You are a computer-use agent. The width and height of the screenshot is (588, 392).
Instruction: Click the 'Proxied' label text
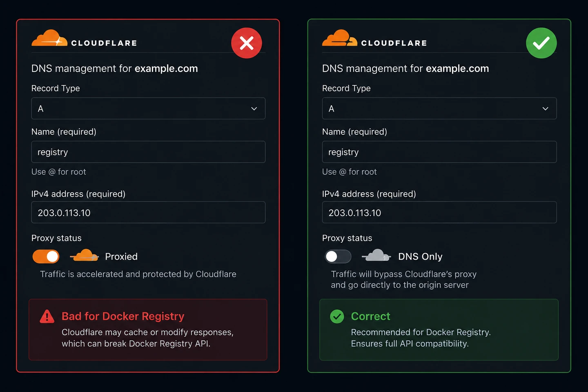[x=121, y=256]
